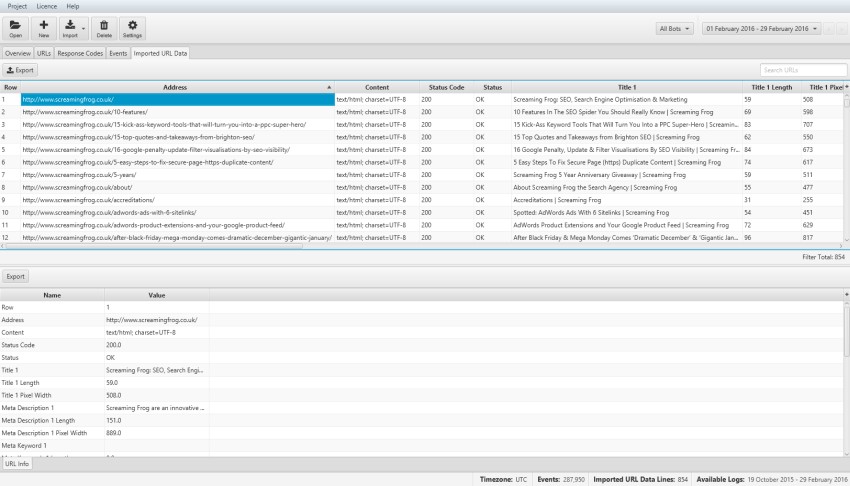Click title 'Accreditations | Screaming Frog'
The image size is (850, 486).
pos(557,200)
